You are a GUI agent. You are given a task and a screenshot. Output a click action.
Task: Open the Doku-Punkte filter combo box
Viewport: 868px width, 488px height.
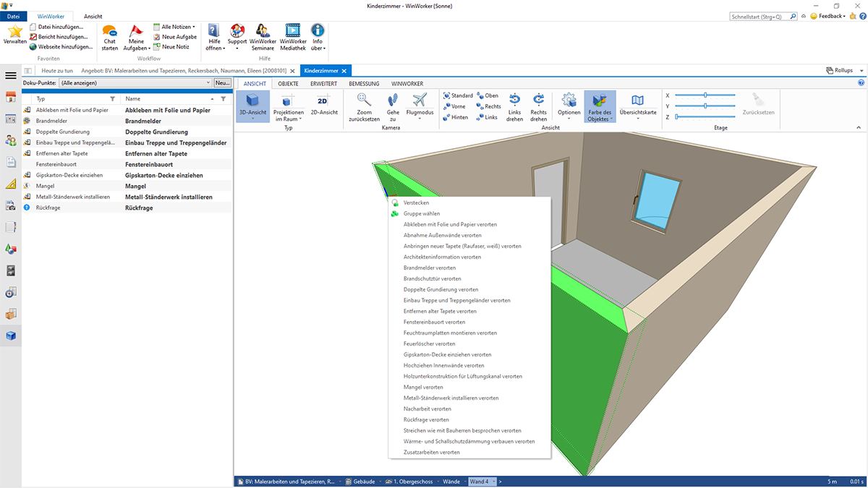135,83
